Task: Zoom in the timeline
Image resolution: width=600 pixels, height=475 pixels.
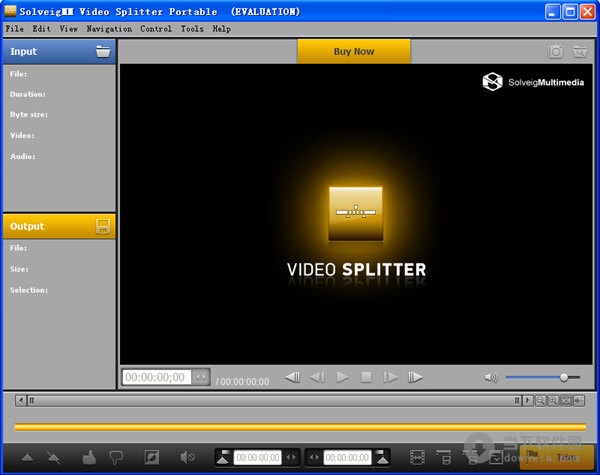Action: pyautogui.click(x=553, y=401)
